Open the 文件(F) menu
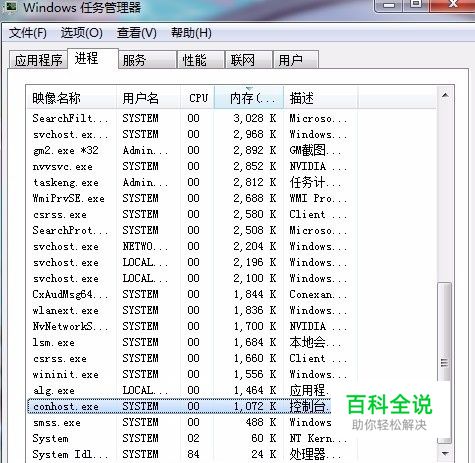This screenshot has width=475, height=463. pyautogui.click(x=28, y=33)
